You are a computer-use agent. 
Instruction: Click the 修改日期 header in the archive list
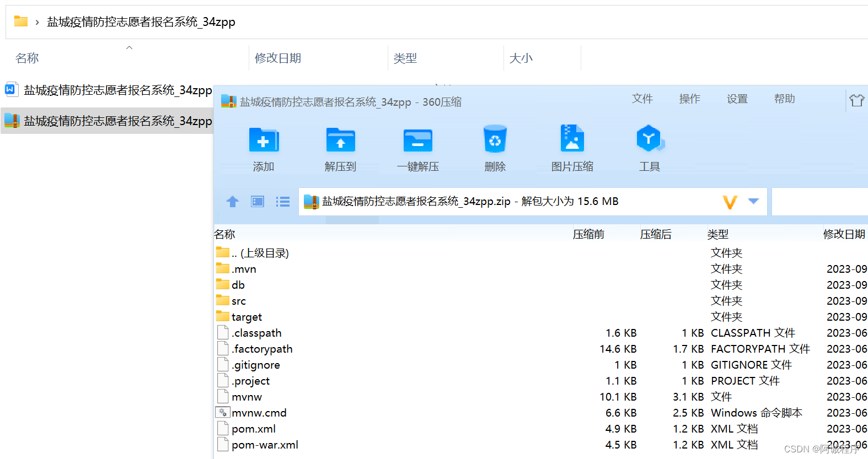point(844,234)
